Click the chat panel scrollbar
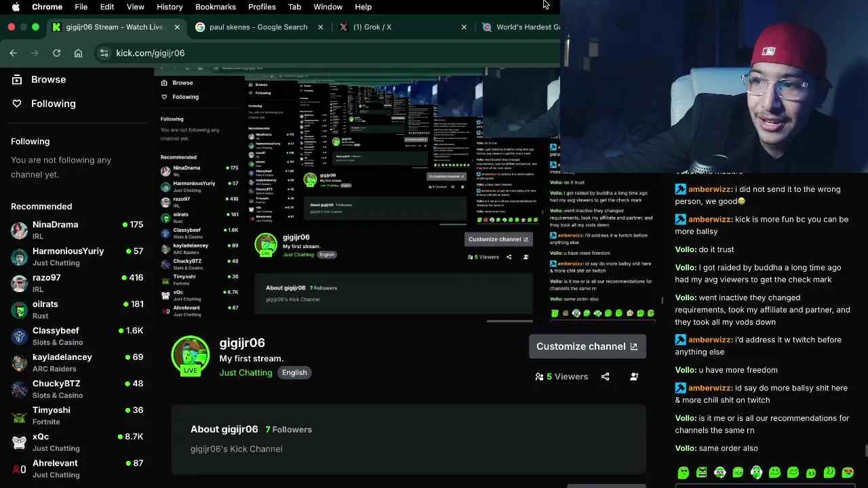This screenshot has width=868, height=488. (x=865, y=451)
